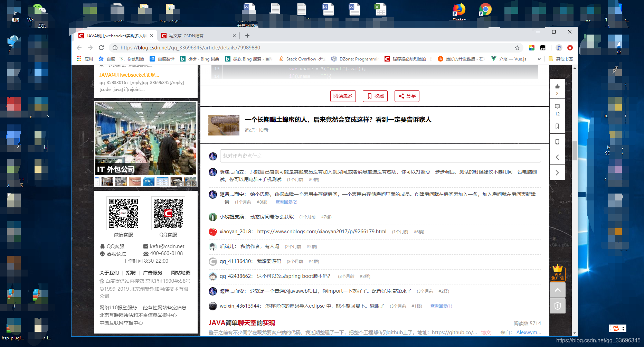Click the 微信客服 QR code
Screen dimensions: 644x347
(x=123, y=213)
